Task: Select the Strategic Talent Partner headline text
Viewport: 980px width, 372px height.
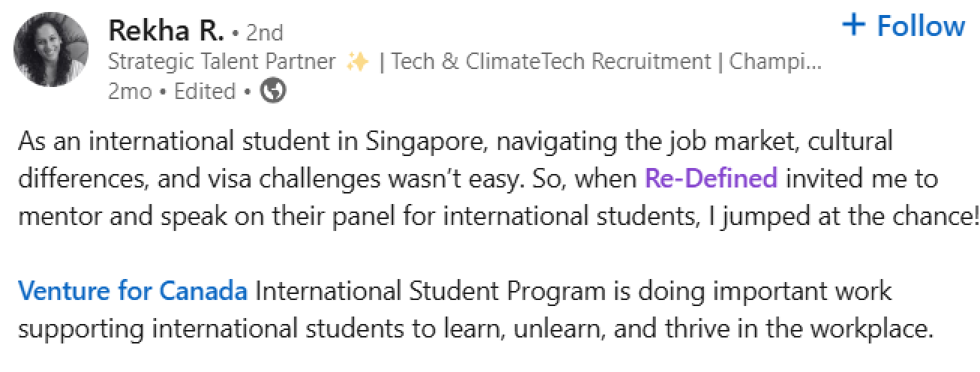Action: tap(221, 61)
